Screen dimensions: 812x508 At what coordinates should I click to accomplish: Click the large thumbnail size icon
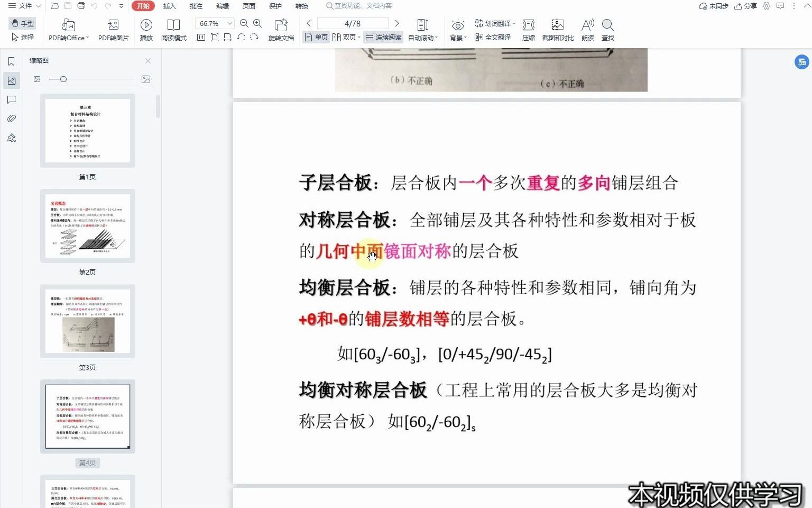click(x=146, y=79)
